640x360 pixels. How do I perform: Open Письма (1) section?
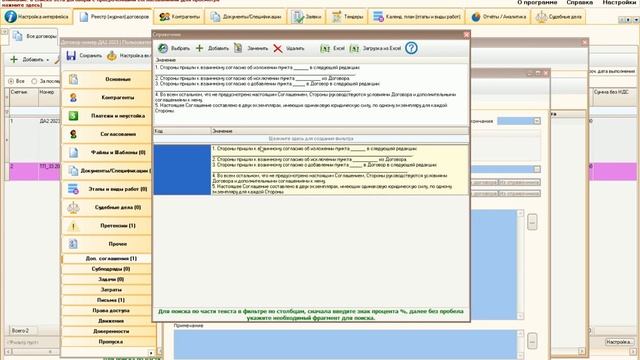(109, 300)
